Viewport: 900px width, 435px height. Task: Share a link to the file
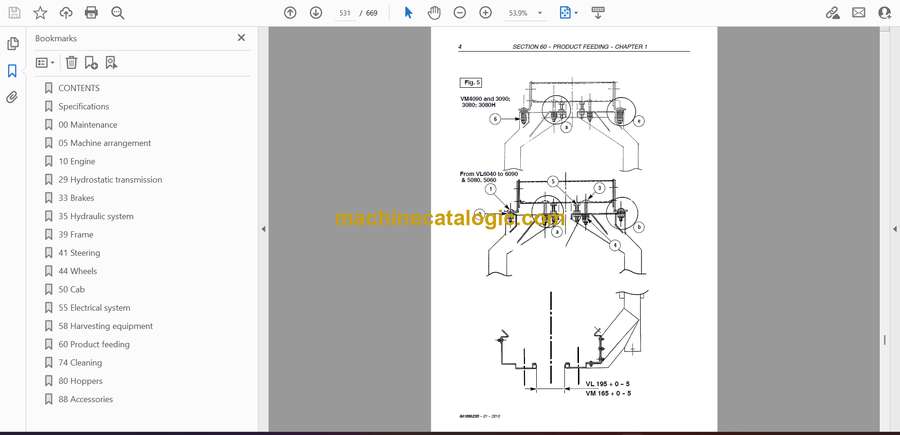(x=832, y=13)
